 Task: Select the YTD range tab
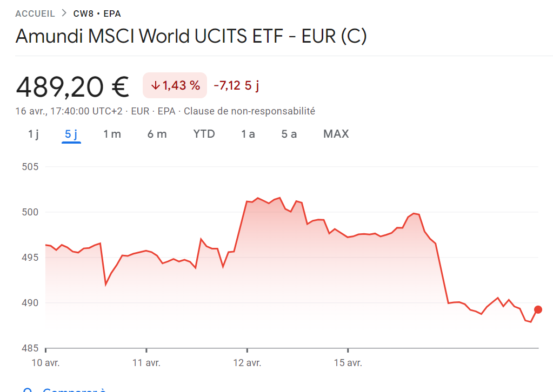coord(204,134)
